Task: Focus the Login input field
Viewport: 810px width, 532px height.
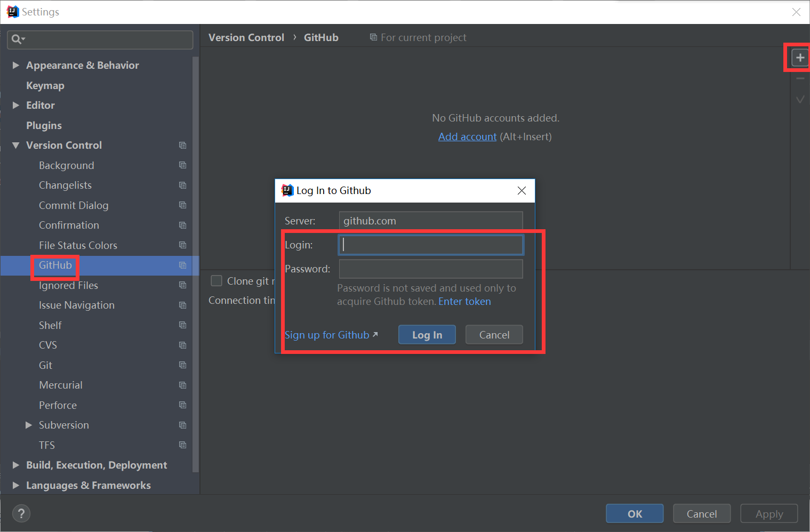Action: 431,245
